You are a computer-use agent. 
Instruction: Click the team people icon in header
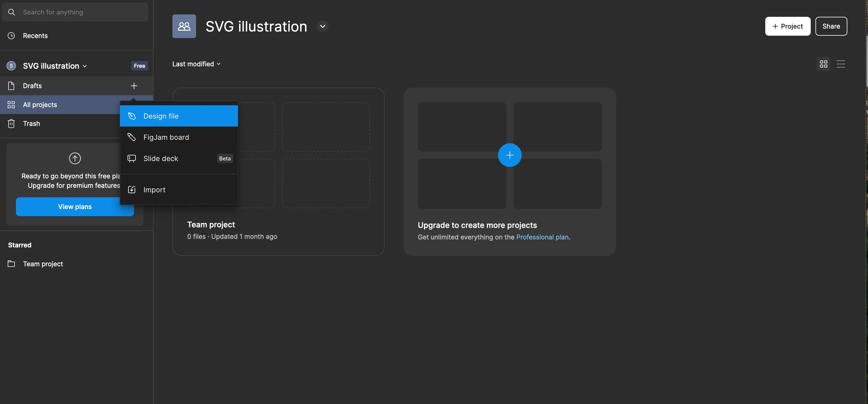[x=184, y=26]
